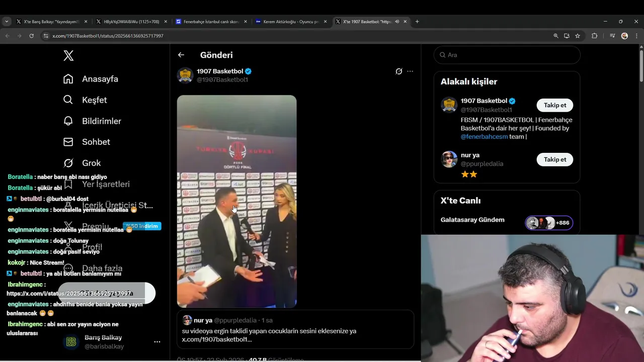The image size is (644, 362).
Task: Click the install app icon in address bar
Action: 567,36
